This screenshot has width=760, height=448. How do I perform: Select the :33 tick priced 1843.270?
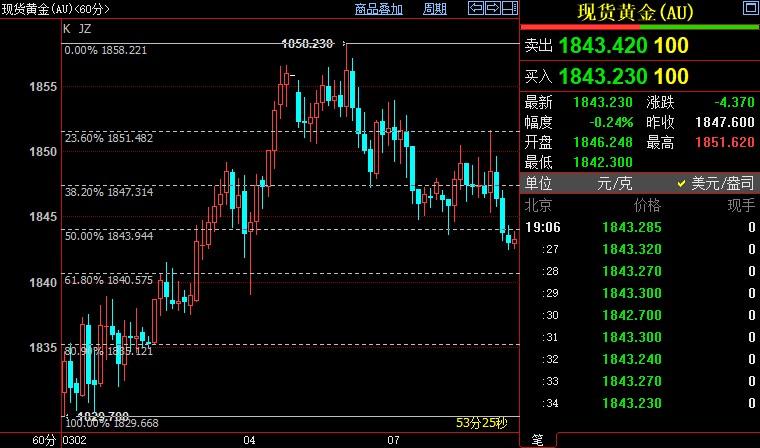640,381
